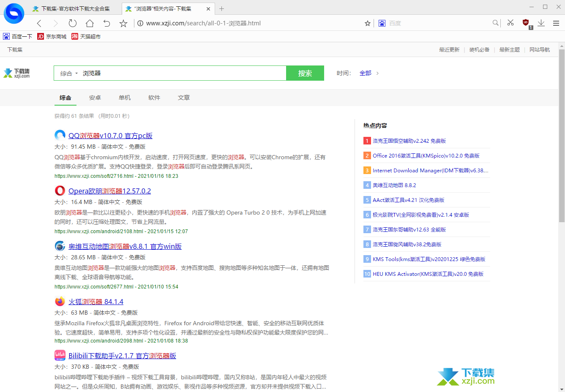
Task: Focus the page search field containing 浏览器
Action: (x=183, y=73)
